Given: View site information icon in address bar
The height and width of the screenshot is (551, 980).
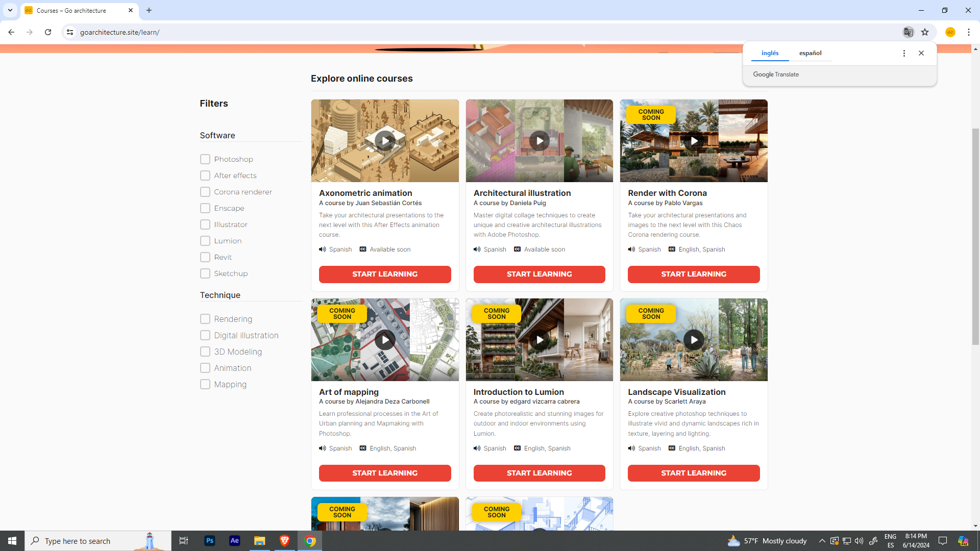Looking at the screenshot, I should tap(70, 32).
